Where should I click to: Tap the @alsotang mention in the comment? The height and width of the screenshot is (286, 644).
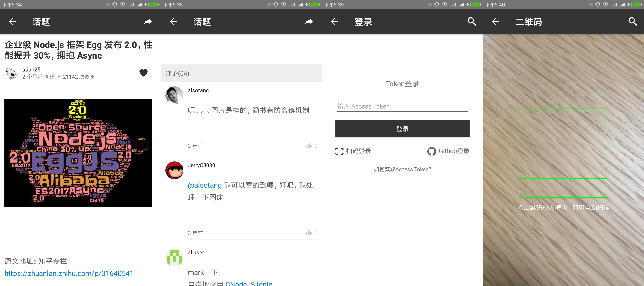click(204, 185)
